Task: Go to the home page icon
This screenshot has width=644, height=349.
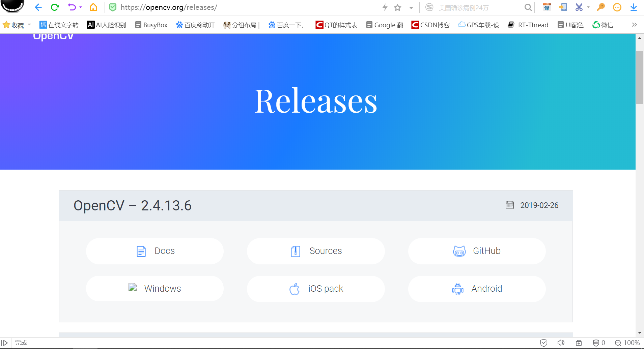Action: (x=93, y=7)
